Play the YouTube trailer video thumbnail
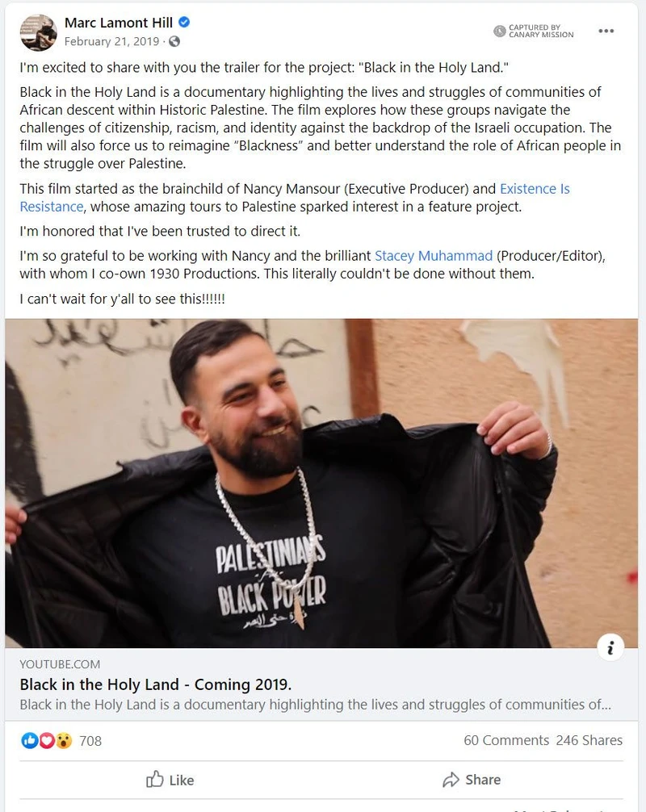This screenshot has height=812, width=646. 321,483
